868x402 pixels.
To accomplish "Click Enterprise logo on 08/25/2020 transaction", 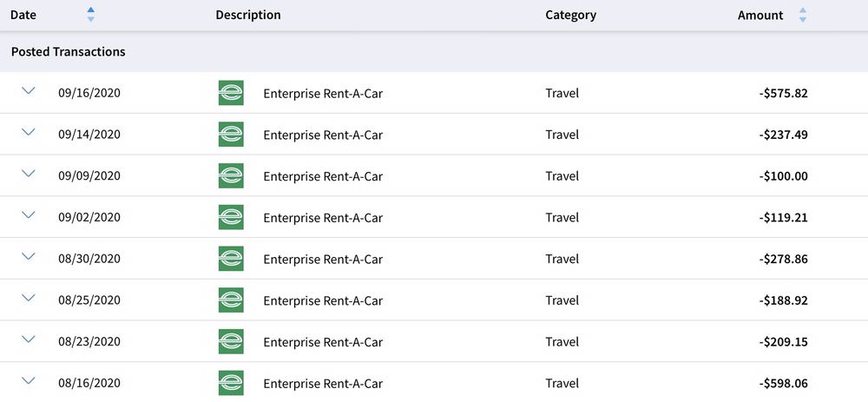I will pyautogui.click(x=231, y=300).
